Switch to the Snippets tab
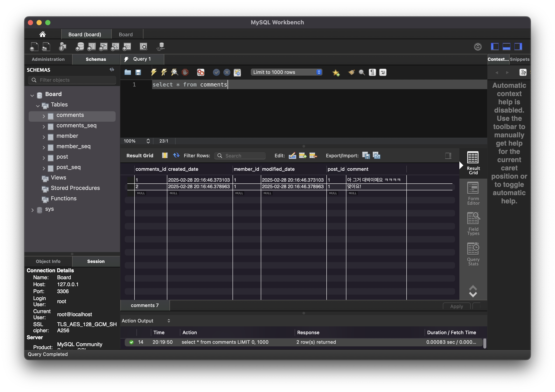555x392 pixels. (x=519, y=59)
